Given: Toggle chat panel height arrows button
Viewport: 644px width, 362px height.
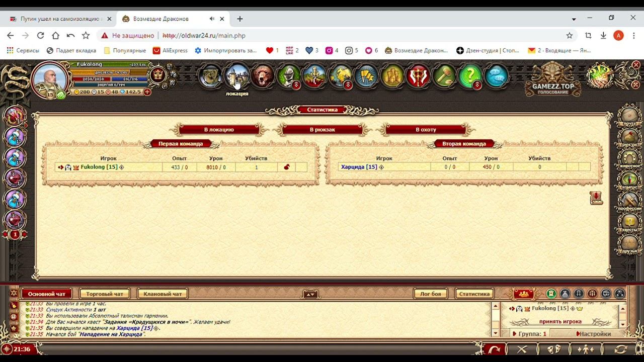Looking at the screenshot, I should pos(310,294).
